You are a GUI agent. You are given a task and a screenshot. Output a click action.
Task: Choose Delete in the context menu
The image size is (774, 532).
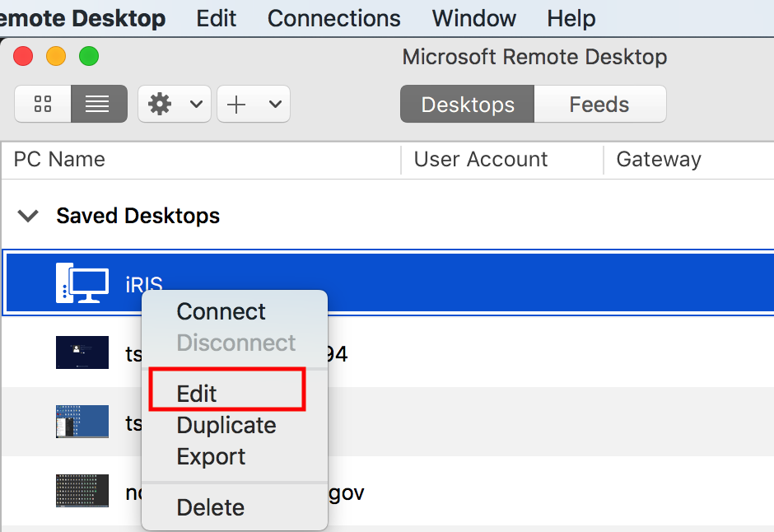[211, 507]
